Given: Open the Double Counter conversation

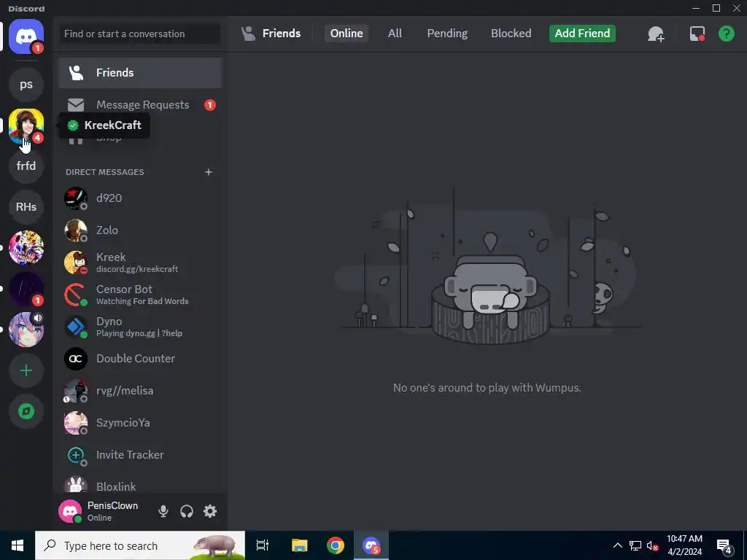Looking at the screenshot, I should [140, 359].
